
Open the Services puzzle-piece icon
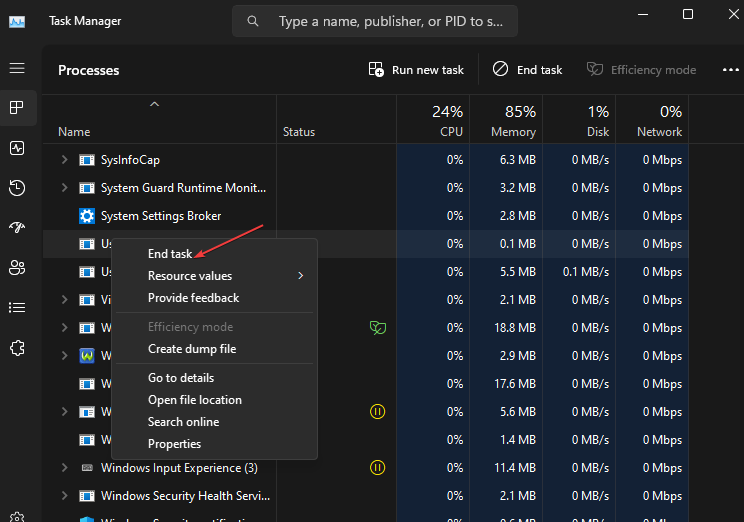[17, 347]
